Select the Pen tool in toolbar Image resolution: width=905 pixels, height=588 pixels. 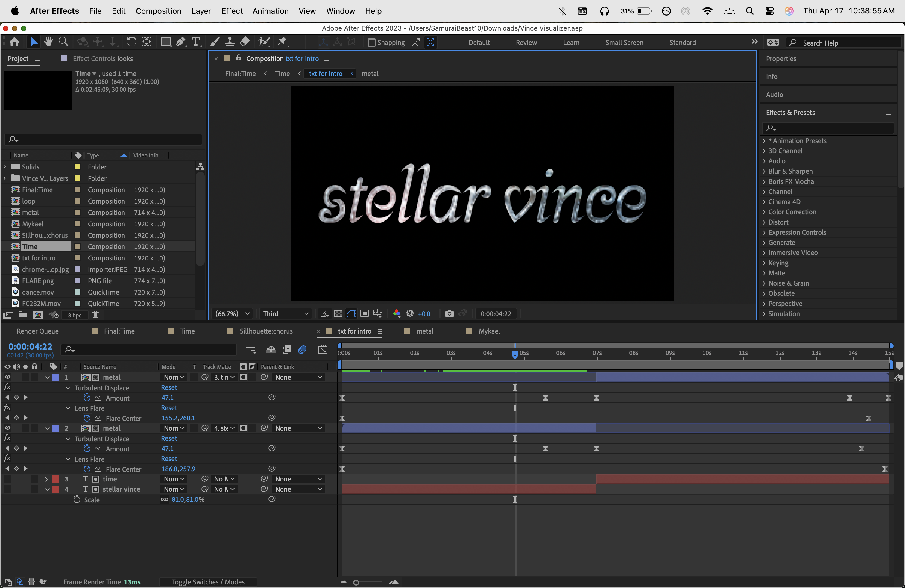(181, 42)
